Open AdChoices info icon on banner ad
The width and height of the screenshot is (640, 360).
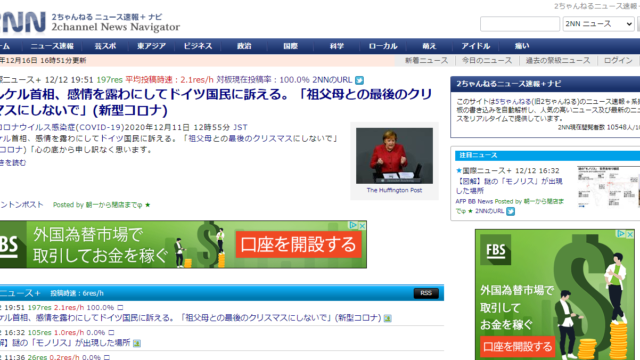click(x=353, y=225)
